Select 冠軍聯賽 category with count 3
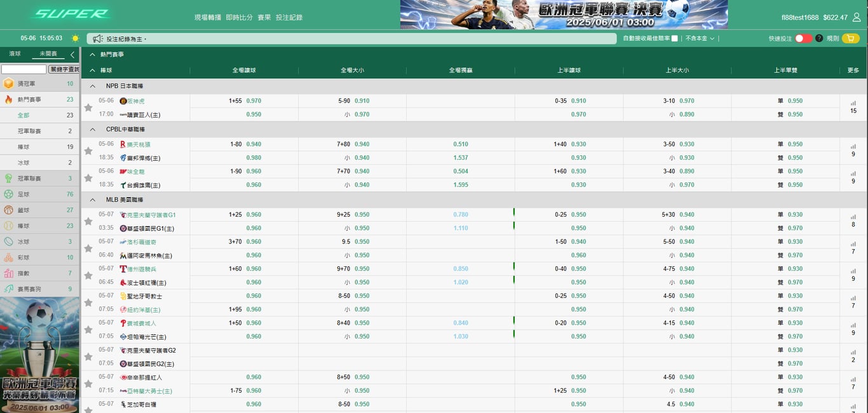 point(40,179)
